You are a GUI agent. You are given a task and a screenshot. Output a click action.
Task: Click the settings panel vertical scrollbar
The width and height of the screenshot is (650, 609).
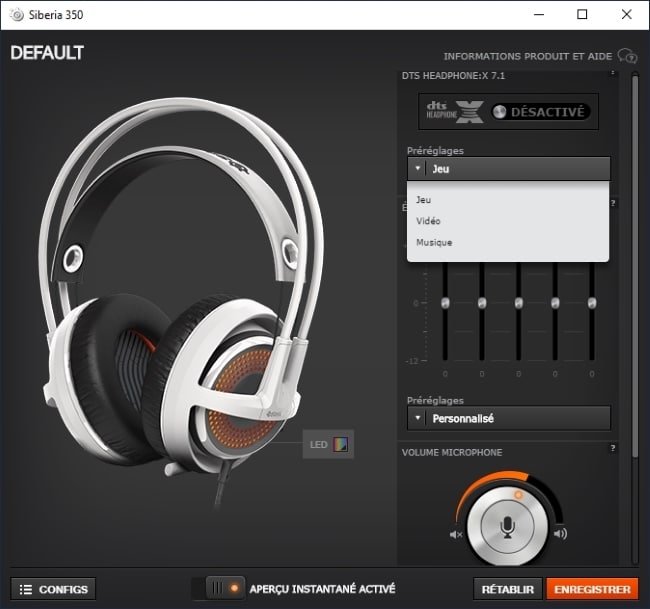pos(635,265)
